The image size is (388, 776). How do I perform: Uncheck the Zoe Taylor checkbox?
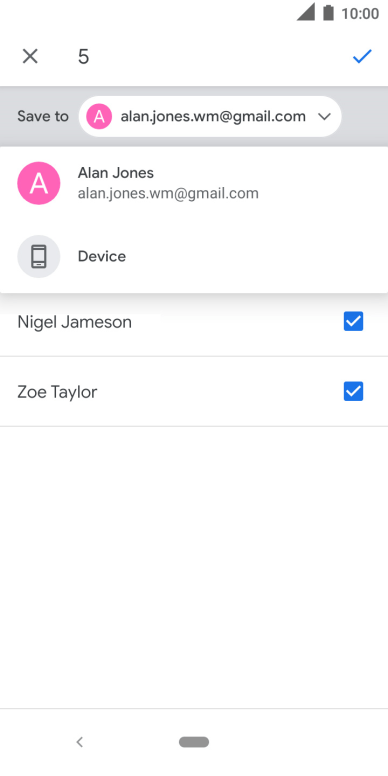pos(353,391)
